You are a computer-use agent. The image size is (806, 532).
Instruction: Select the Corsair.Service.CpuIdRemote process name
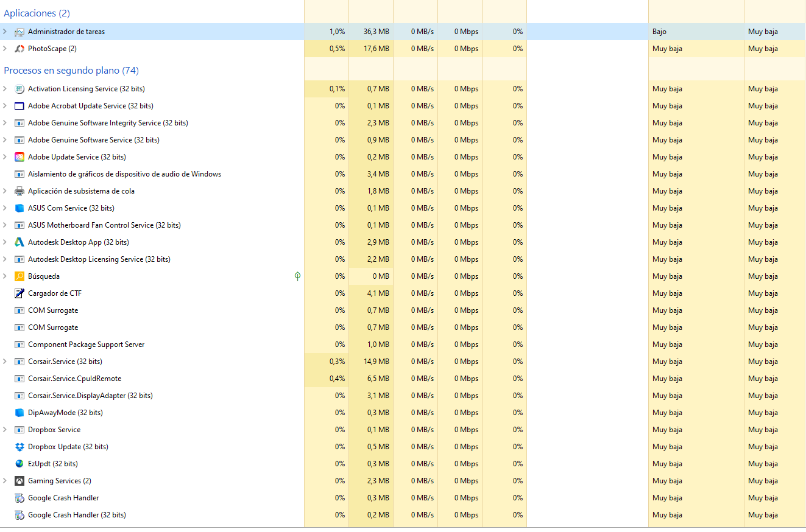click(74, 379)
